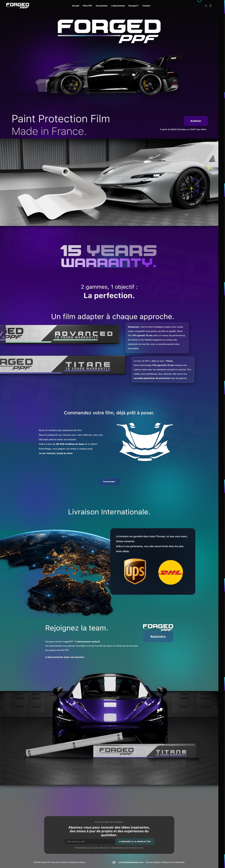Image resolution: width=225 pixels, height=868 pixels.
Task: Click the Advanced description text box
Action: click(x=157, y=338)
